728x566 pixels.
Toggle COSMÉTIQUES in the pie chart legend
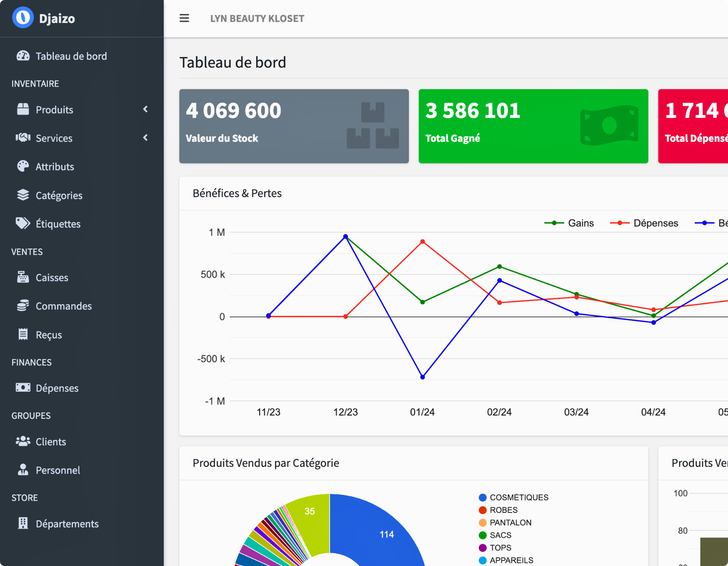514,497
